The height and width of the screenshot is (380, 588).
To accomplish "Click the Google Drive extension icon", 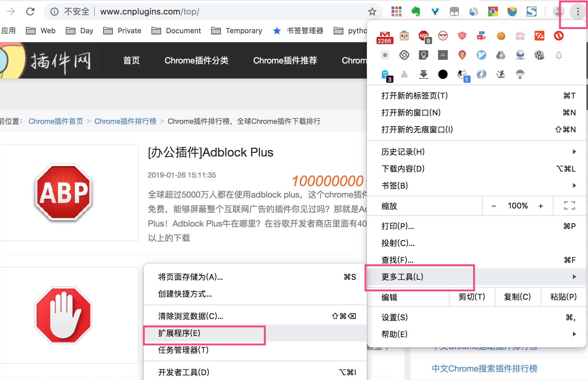I will click(x=501, y=55).
